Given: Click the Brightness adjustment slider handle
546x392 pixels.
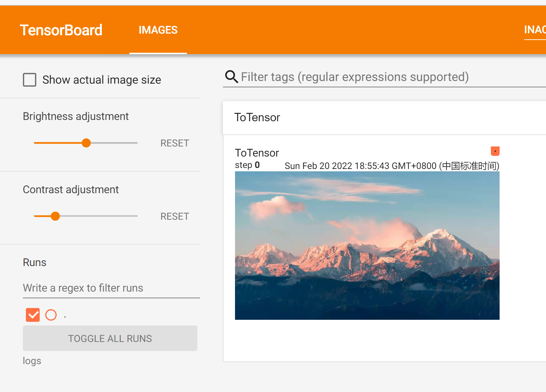Looking at the screenshot, I should click(86, 143).
